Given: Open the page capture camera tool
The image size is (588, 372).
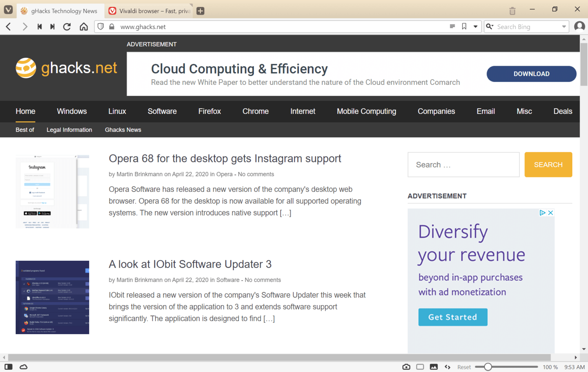Looking at the screenshot, I should pos(406,367).
